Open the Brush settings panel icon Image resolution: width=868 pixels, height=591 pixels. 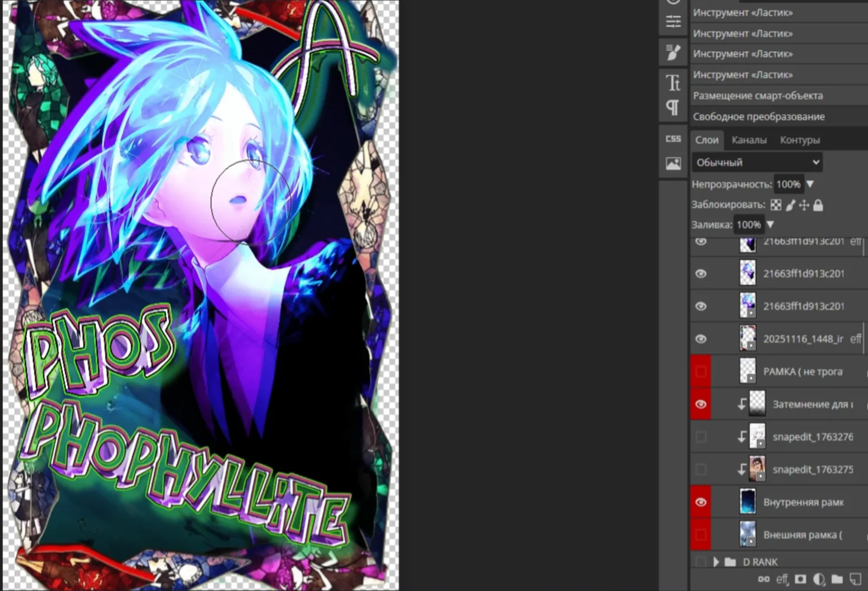[673, 53]
